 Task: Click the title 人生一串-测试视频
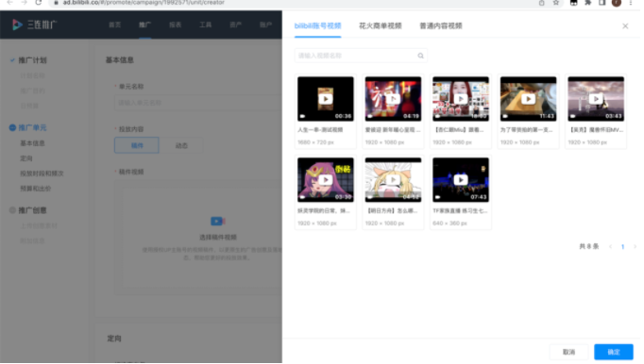pos(320,130)
